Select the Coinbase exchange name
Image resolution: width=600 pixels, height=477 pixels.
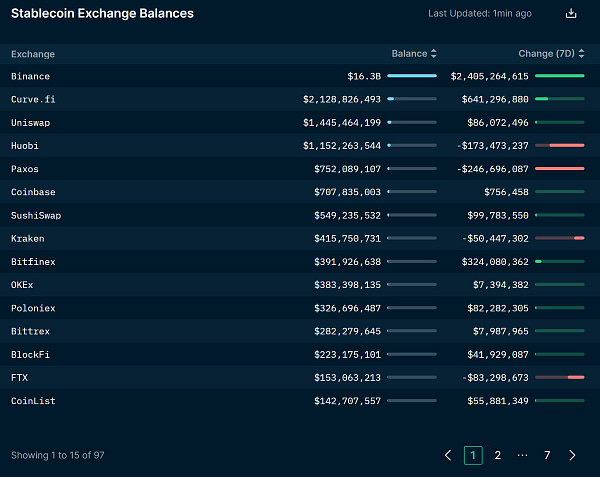point(33,192)
